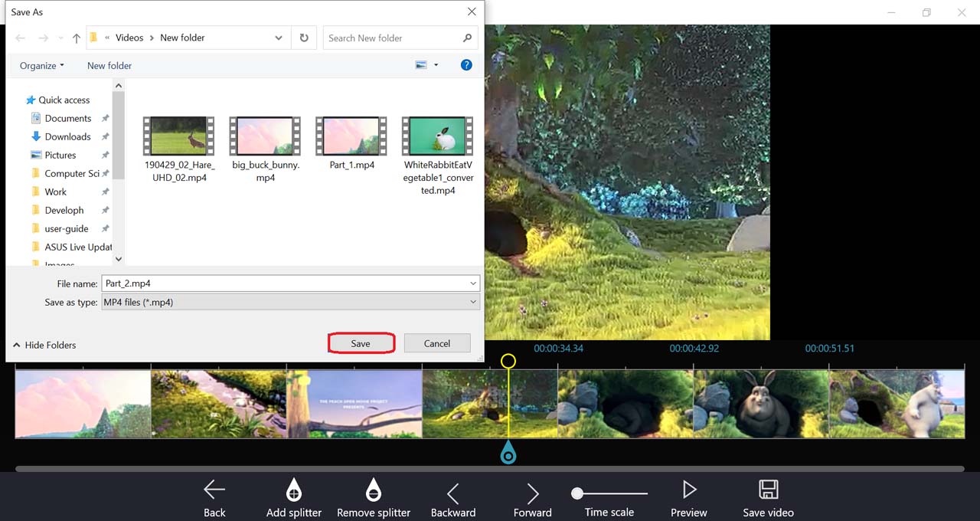Viewport: 980px width, 521px height.
Task: Click the Add splitter icon
Action: pos(293,490)
